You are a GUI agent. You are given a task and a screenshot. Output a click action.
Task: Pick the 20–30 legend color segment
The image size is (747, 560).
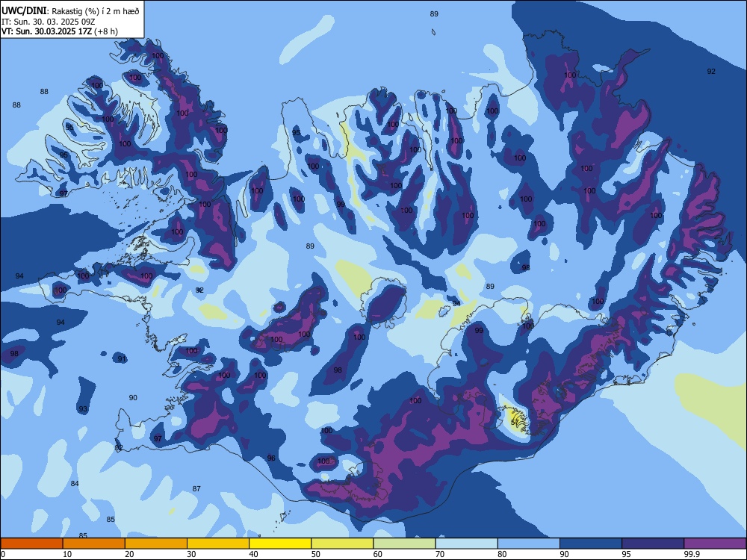tap(156, 544)
